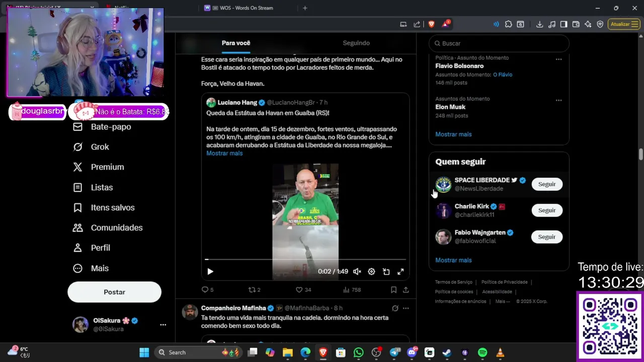Toggle the browser sidebar panel icon
The width and height of the screenshot is (644, 362).
point(563,24)
